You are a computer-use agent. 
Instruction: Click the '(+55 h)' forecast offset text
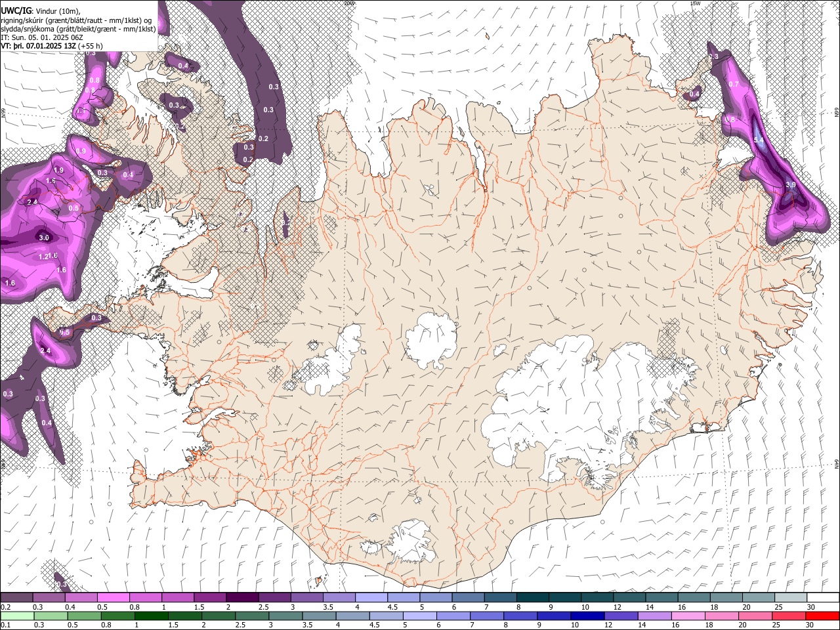tap(90, 46)
